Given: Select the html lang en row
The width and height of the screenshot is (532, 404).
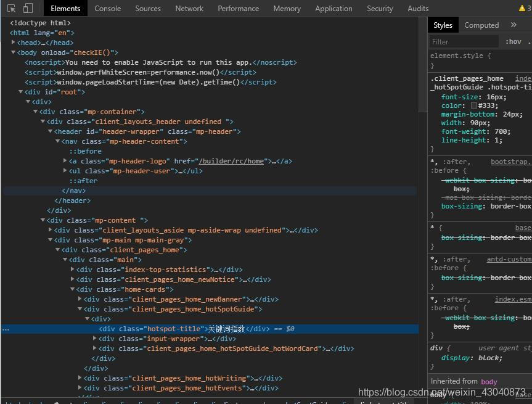Looking at the screenshot, I should pos(42,33).
